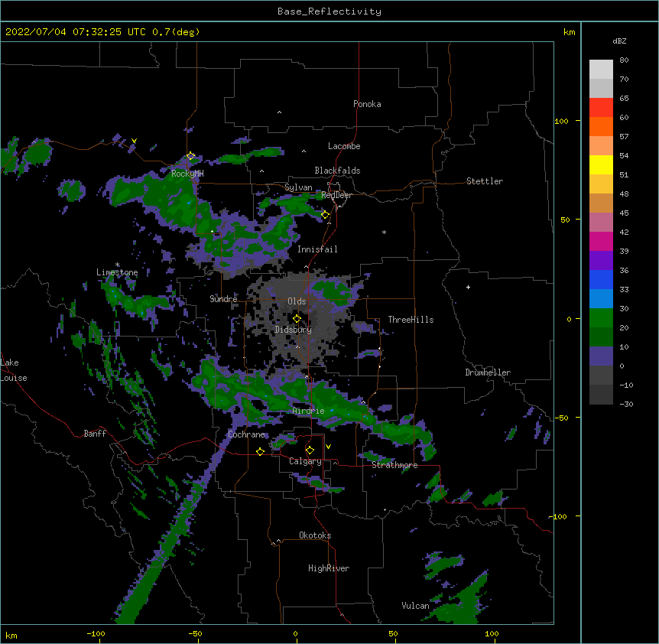659x644 pixels.
Task: Click the Banff label
Action: point(95,434)
